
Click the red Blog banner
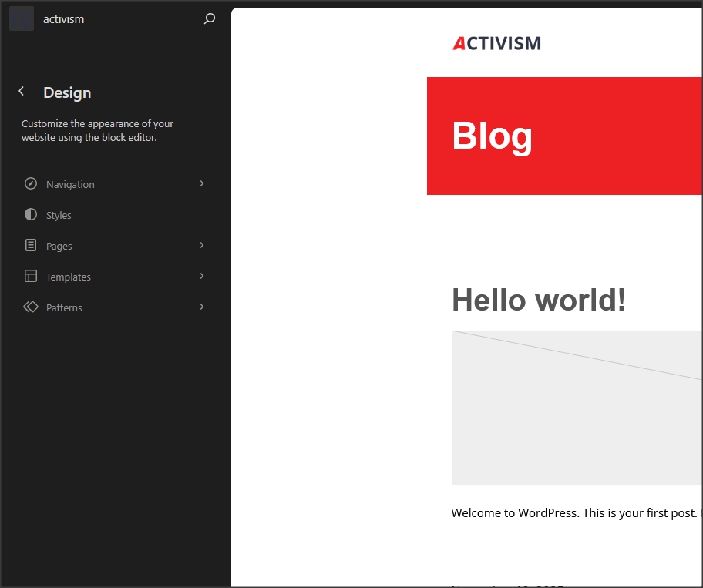click(x=564, y=136)
